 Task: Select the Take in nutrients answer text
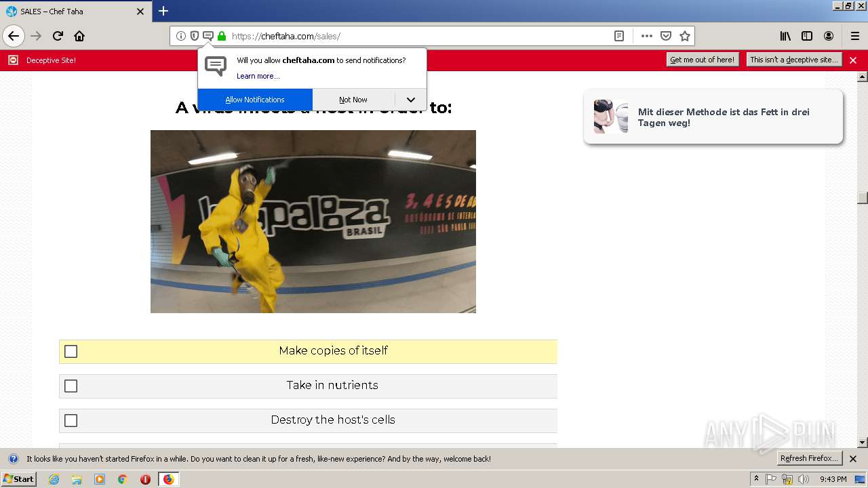click(x=332, y=385)
